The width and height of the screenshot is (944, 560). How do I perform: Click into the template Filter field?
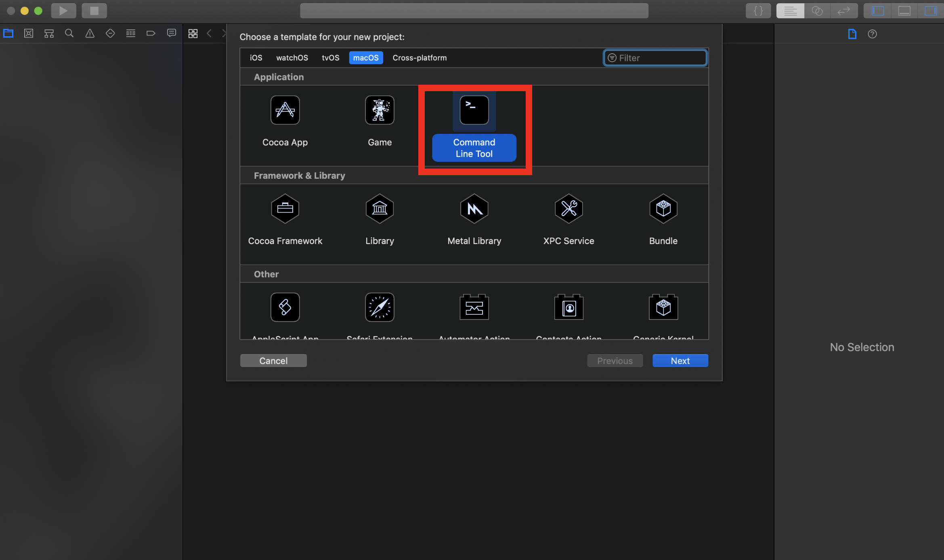click(655, 58)
